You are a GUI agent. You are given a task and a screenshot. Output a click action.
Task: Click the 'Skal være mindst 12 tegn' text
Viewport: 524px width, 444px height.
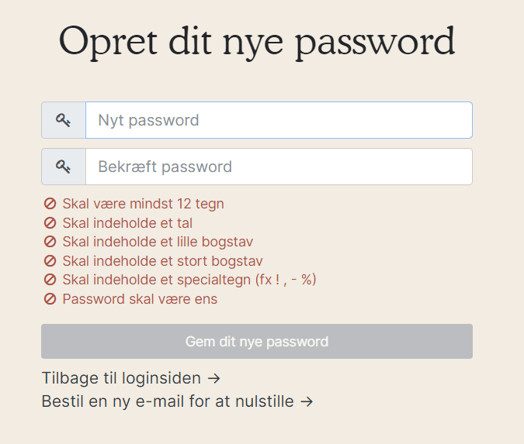[x=143, y=204]
